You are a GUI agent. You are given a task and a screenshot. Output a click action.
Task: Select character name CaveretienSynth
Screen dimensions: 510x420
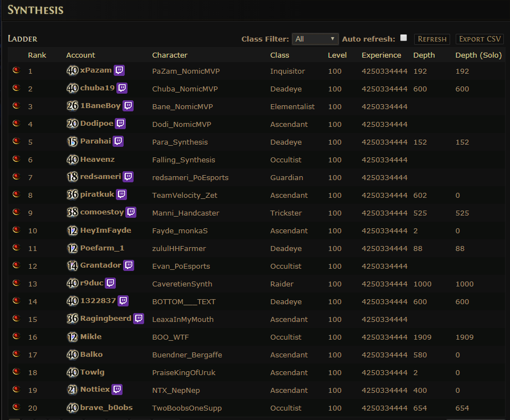coord(182,284)
